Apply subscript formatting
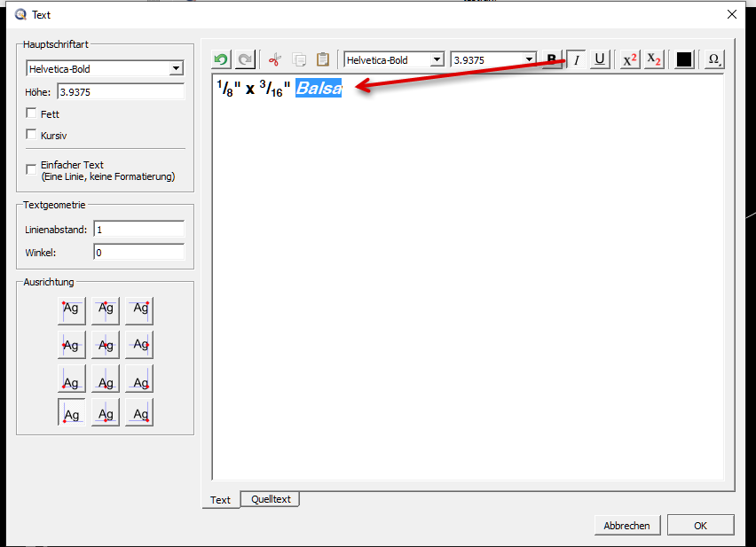 click(x=653, y=59)
